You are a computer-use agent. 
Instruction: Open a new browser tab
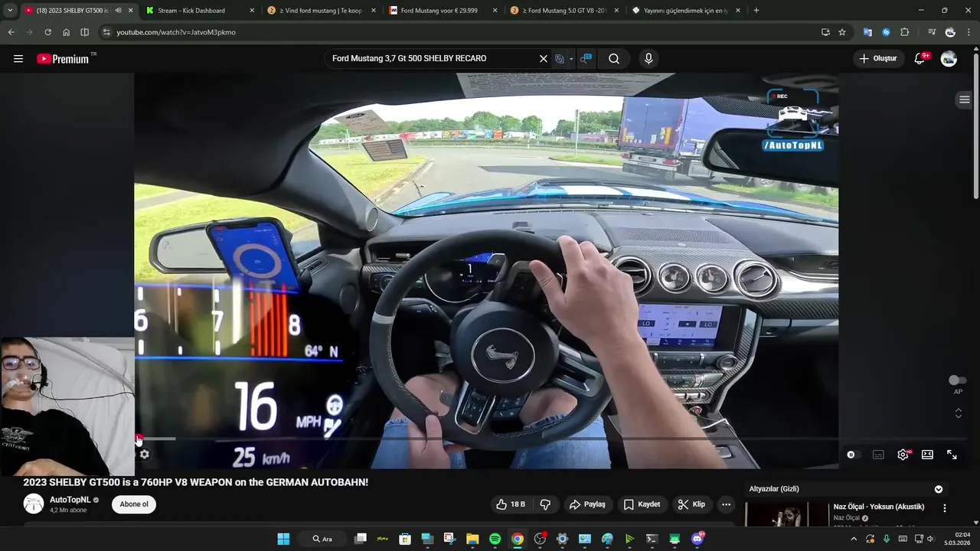pos(756,11)
